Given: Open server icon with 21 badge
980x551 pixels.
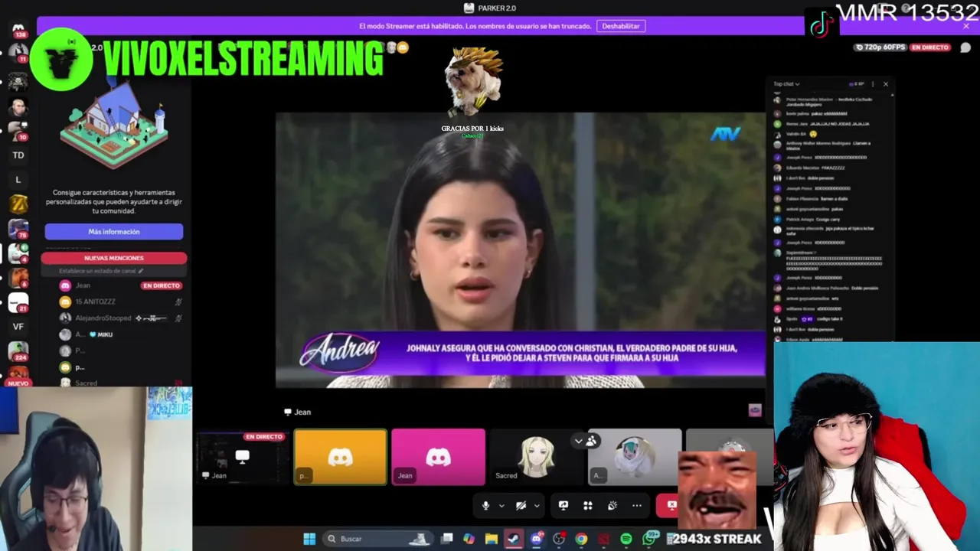Looking at the screenshot, I should 18,302.
